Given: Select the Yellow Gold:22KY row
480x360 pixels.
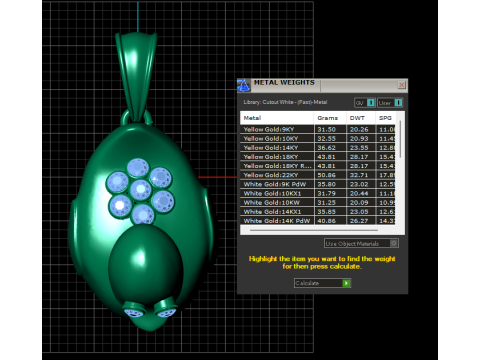Looking at the screenshot, I should click(318, 175).
